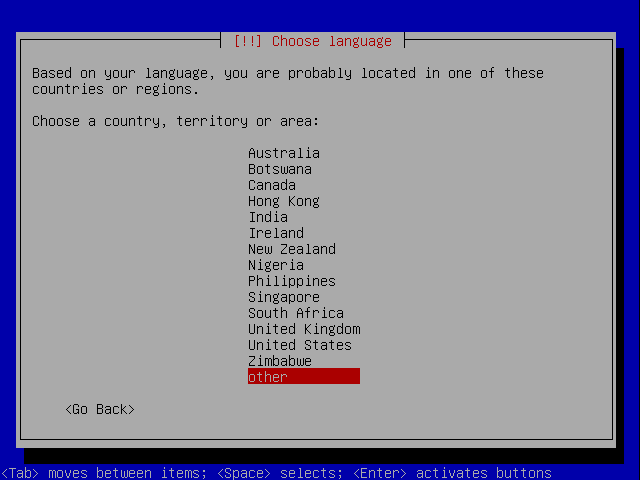Screen dimensions: 640x480
Task: Click the 'Choose language' dialog title
Action: [312, 41]
